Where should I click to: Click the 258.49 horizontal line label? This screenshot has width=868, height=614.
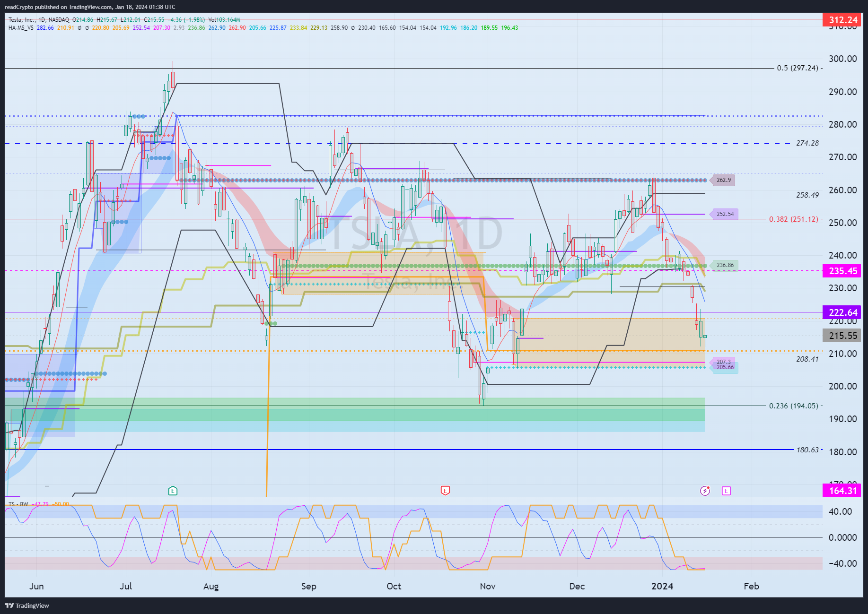[807, 195]
